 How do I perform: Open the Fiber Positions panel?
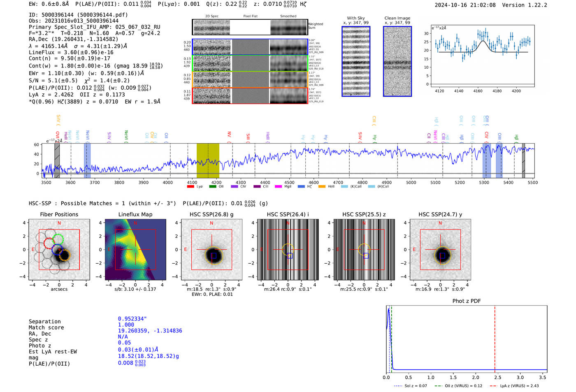coord(59,250)
